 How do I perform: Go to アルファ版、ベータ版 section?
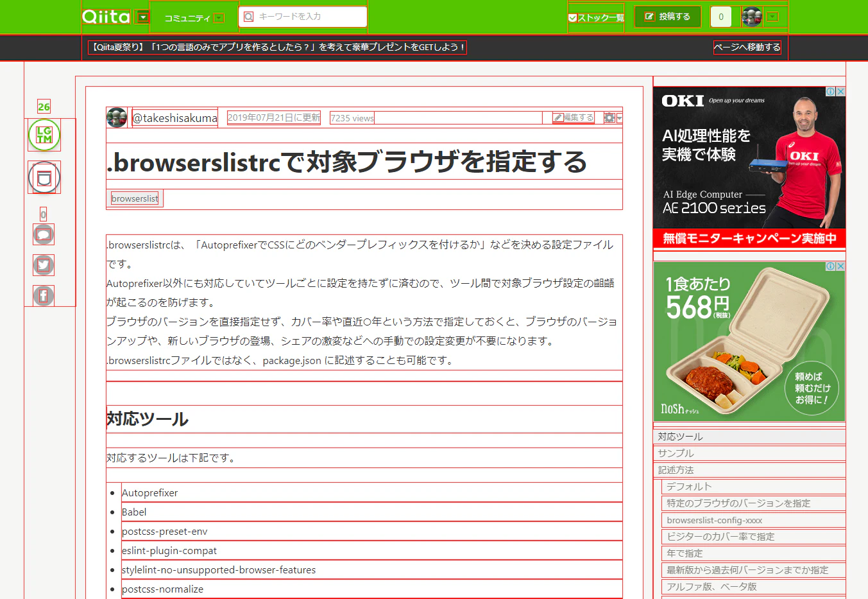753,587
